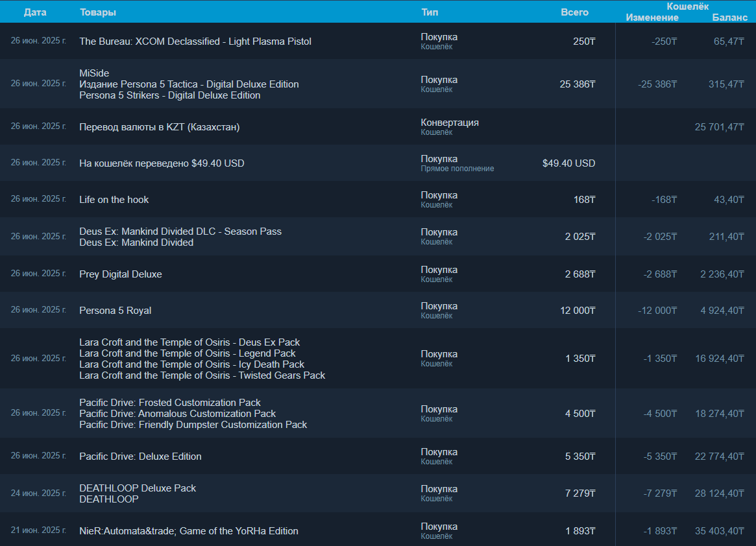Screen dimensions: 756x546
Task: Click the 'Всего' column header
Action: pyautogui.click(x=574, y=12)
